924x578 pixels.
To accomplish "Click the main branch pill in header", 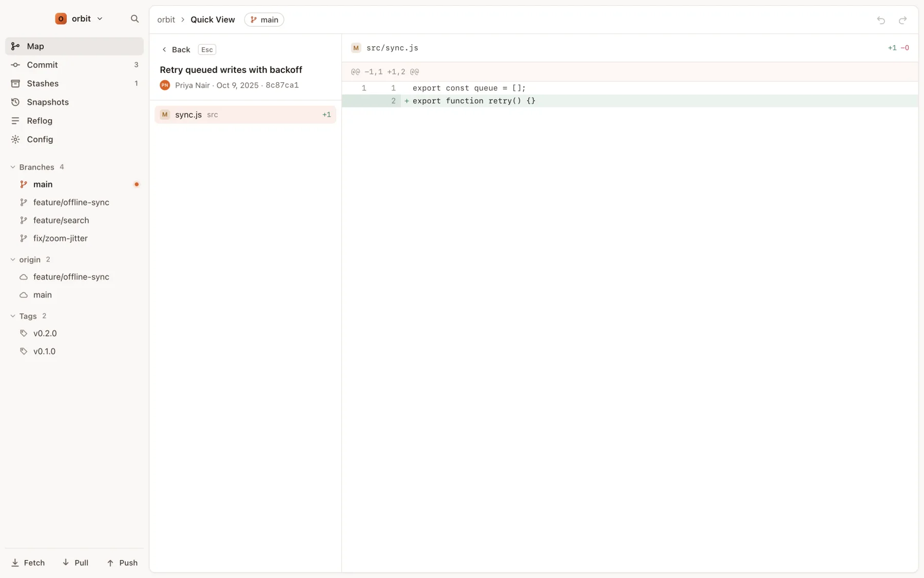I will (264, 20).
